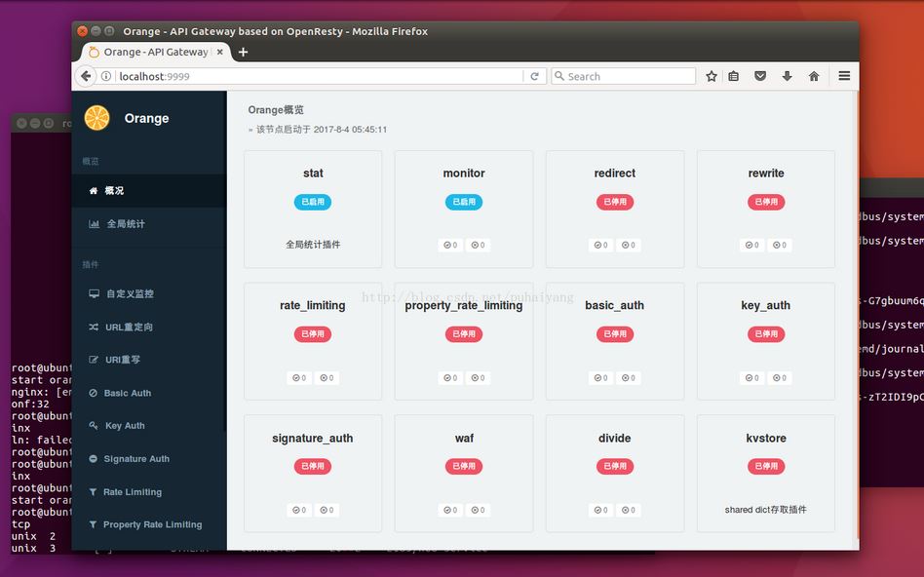Open the 全局统计 sidebar item
Screen dimensions: 924x577
(148, 224)
